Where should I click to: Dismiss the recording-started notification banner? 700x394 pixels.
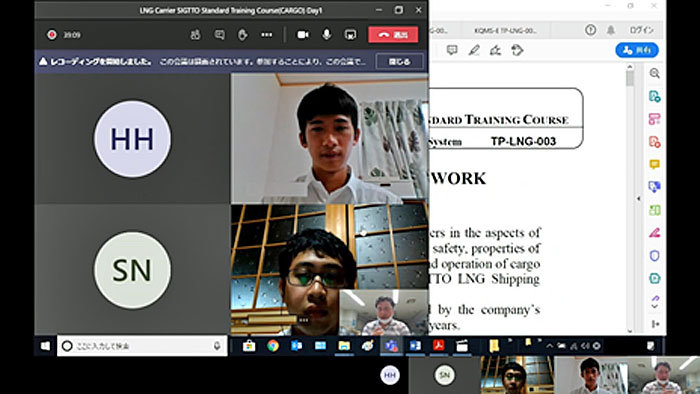399,62
